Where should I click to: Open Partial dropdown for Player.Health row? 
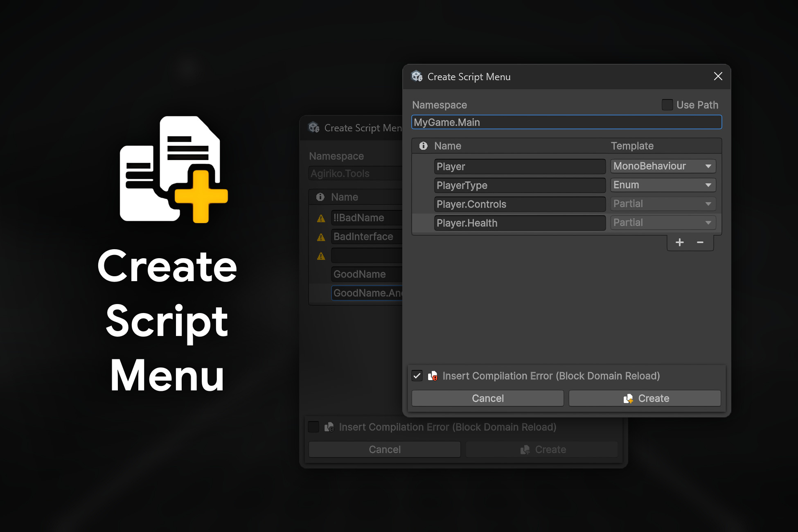tap(663, 223)
